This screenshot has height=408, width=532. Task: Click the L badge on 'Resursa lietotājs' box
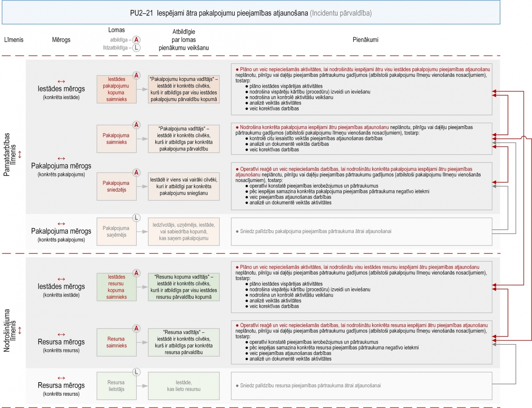pos(136,372)
